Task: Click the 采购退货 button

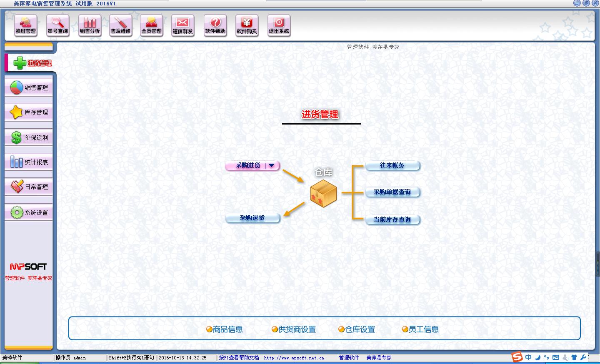Action: [252, 218]
